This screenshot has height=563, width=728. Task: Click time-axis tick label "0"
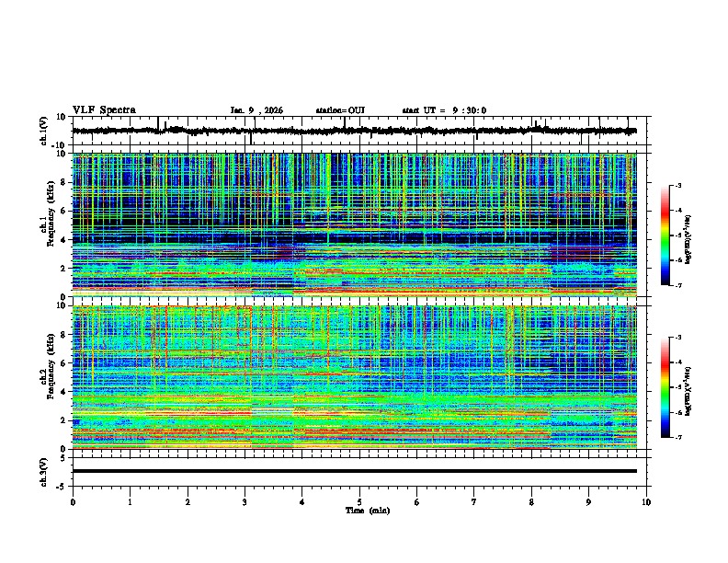[73, 502]
